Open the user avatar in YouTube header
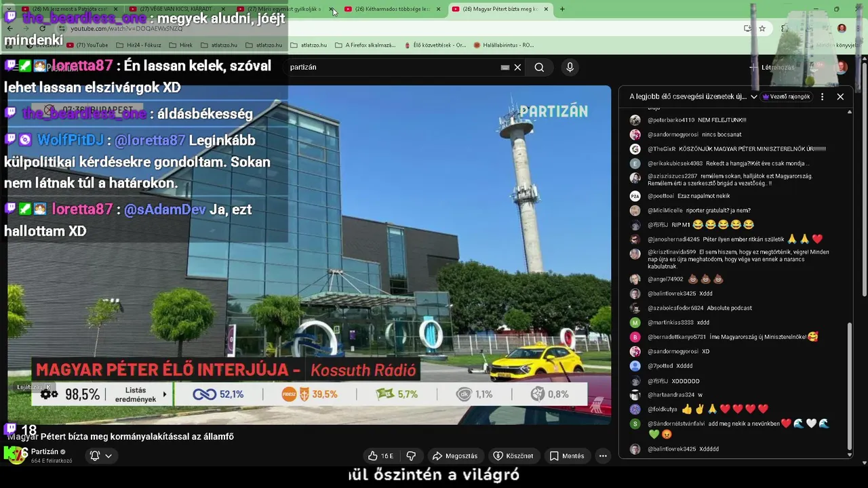Screen dimensions: 868x488 coord(842,67)
